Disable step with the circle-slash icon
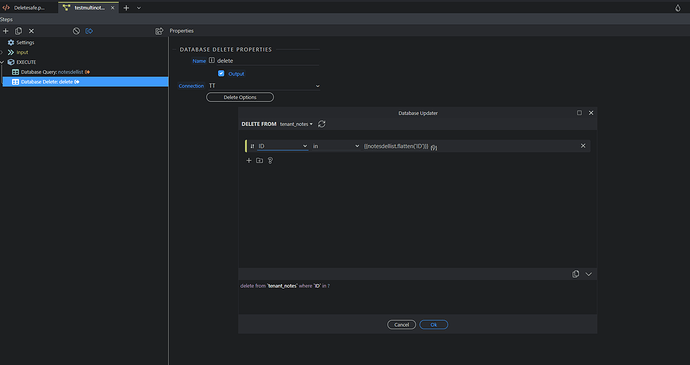Viewport: 690px width, 365px height. point(76,31)
